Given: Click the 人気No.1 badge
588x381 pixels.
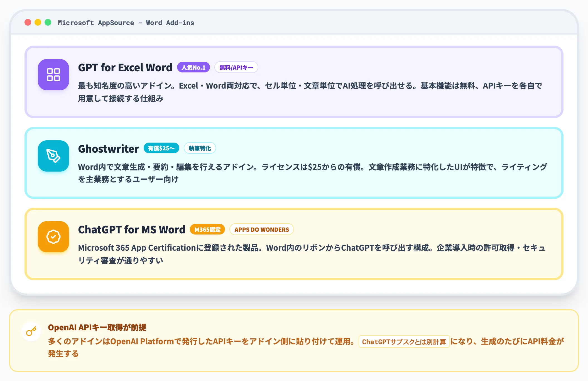Looking at the screenshot, I should 193,67.
